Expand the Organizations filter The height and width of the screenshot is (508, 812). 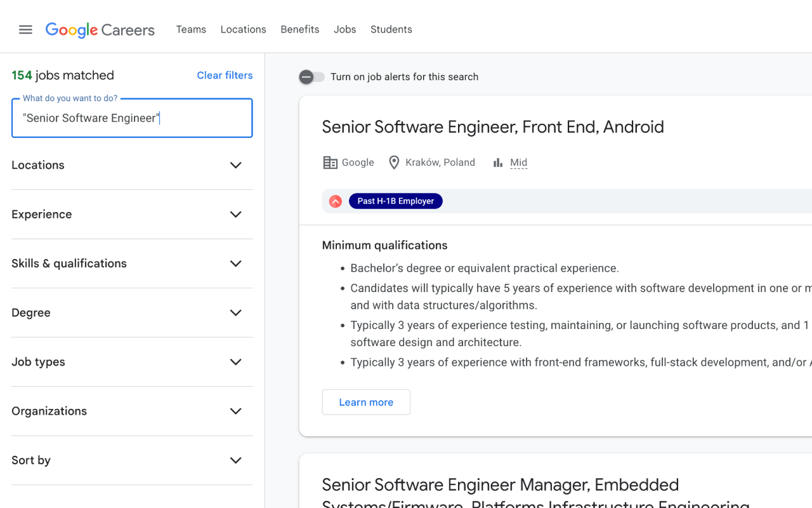tap(132, 411)
